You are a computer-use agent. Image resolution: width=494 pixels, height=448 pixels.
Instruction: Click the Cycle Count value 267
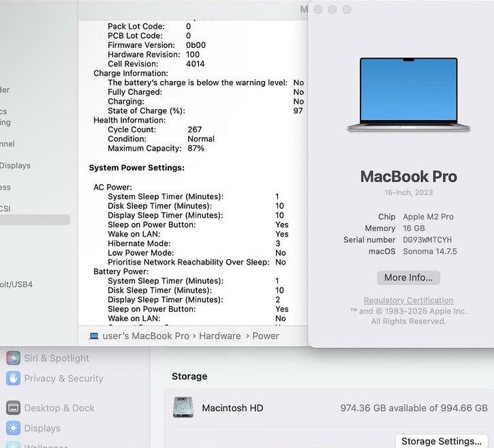click(195, 130)
